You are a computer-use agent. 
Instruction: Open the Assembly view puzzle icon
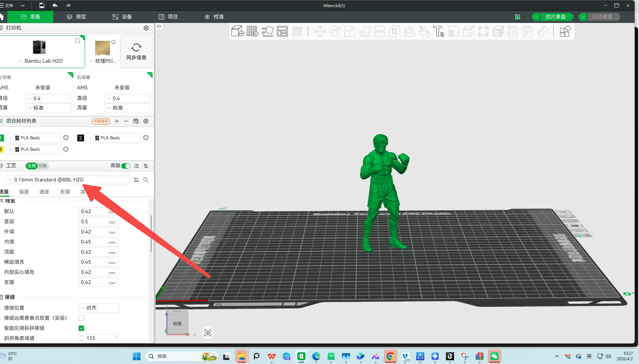coord(565,31)
